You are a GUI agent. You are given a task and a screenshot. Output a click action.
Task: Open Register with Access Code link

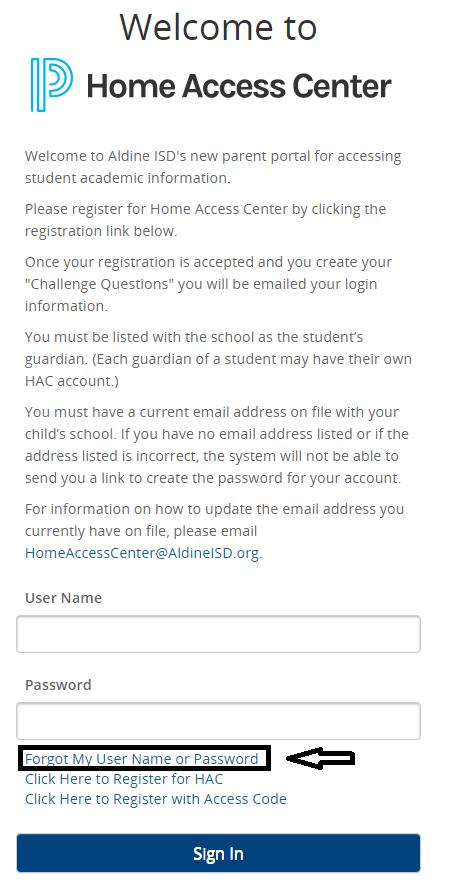tap(156, 798)
